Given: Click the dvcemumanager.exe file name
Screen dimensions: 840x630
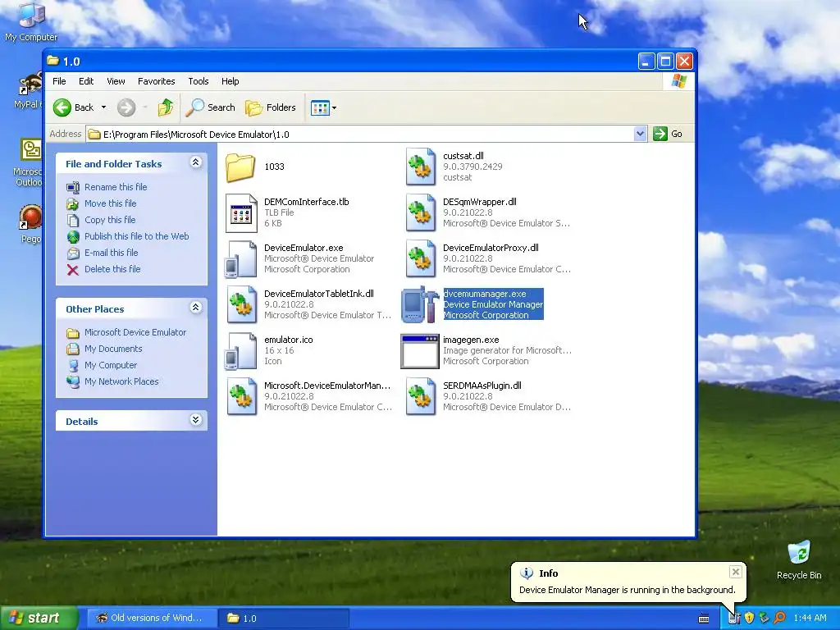Looking at the screenshot, I should pos(485,294).
